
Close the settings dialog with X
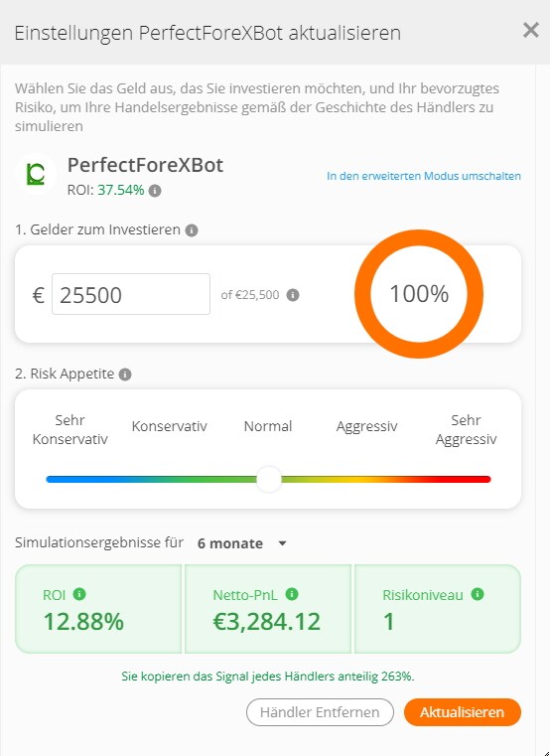[531, 31]
